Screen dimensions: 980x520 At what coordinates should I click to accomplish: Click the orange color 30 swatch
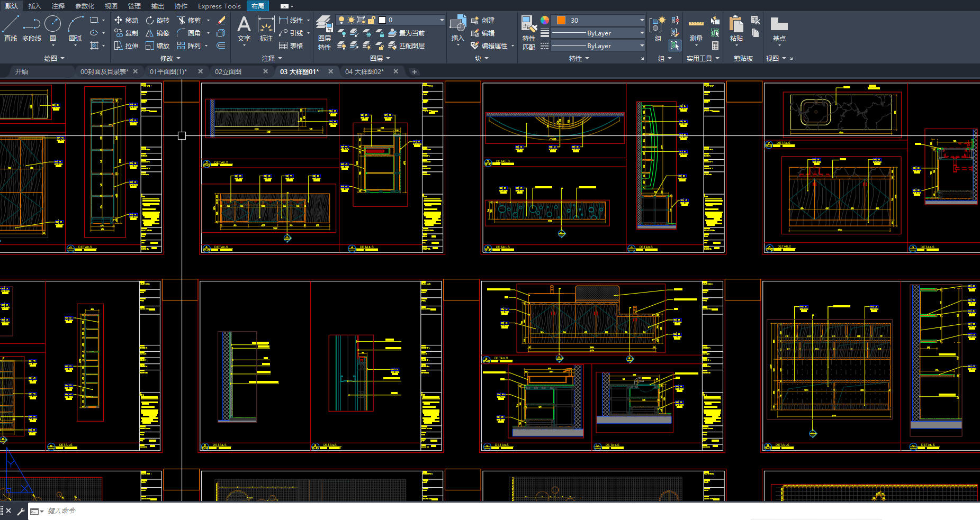[561, 20]
